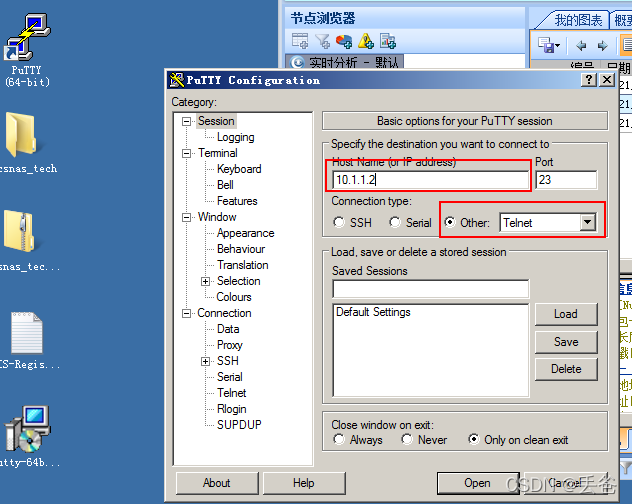Select Bell in the category tree
The width and height of the screenshot is (632, 504).
(225, 185)
